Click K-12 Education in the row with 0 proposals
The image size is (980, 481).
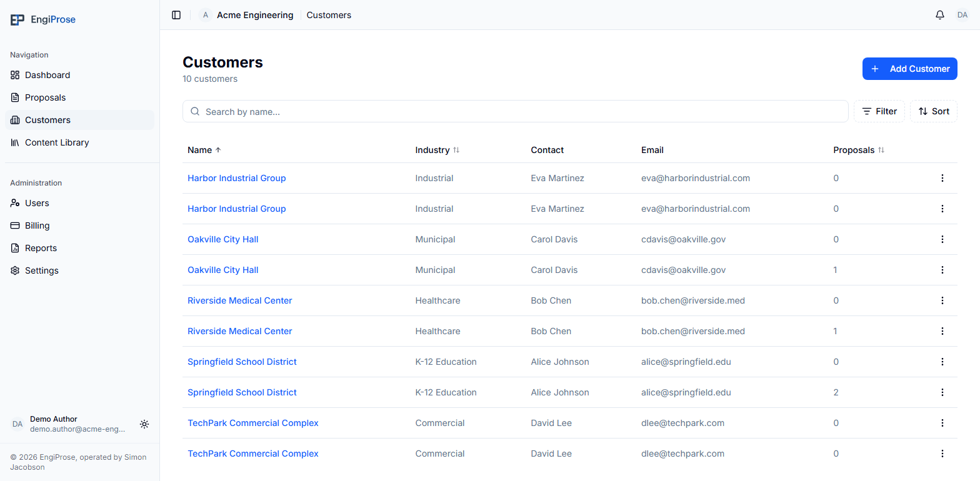(x=446, y=362)
